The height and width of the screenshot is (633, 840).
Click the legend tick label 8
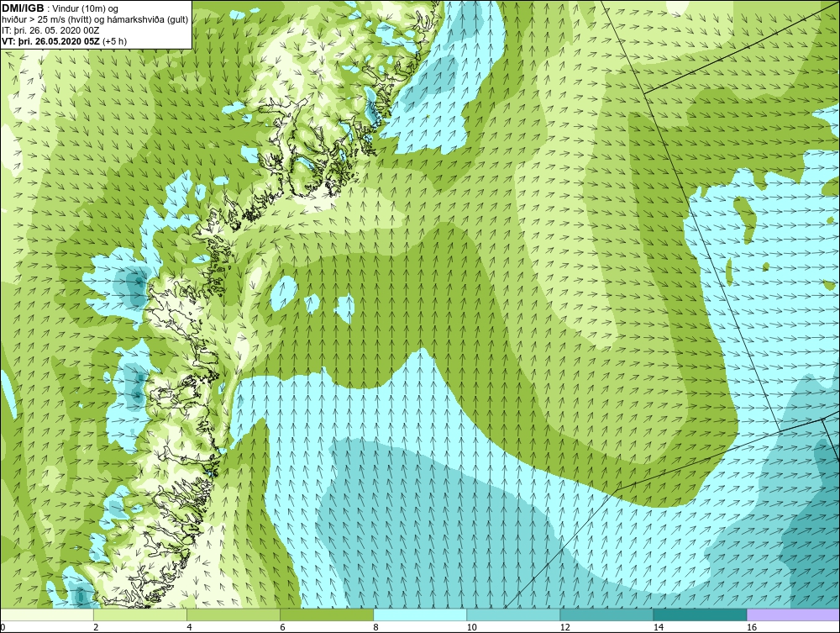[375, 627]
